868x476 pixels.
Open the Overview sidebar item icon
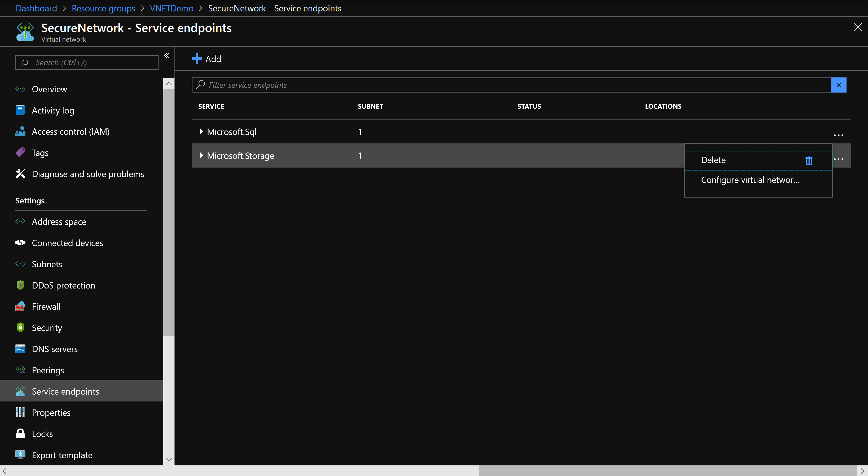[x=20, y=89]
